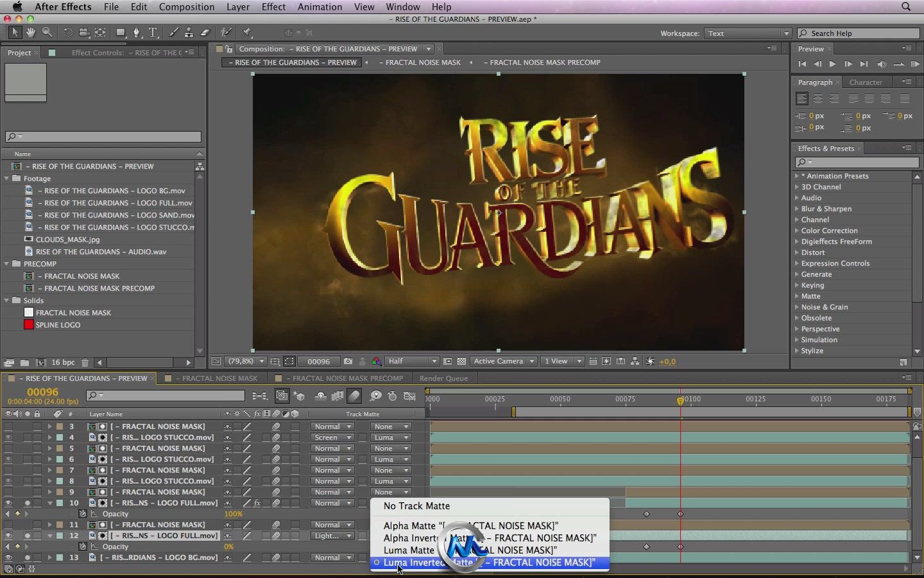This screenshot has height=578, width=924.
Task: Open Composition Mini-Flowchart in timeline
Action: (x=260, y=396)
